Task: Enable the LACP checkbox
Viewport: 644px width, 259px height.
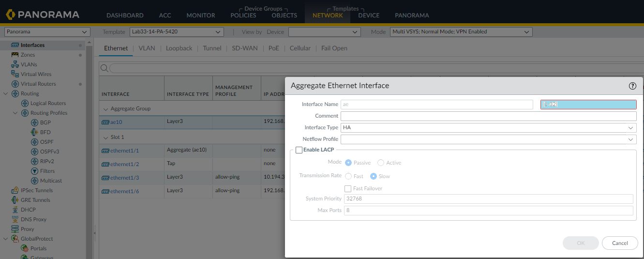Action: [299, 150]
